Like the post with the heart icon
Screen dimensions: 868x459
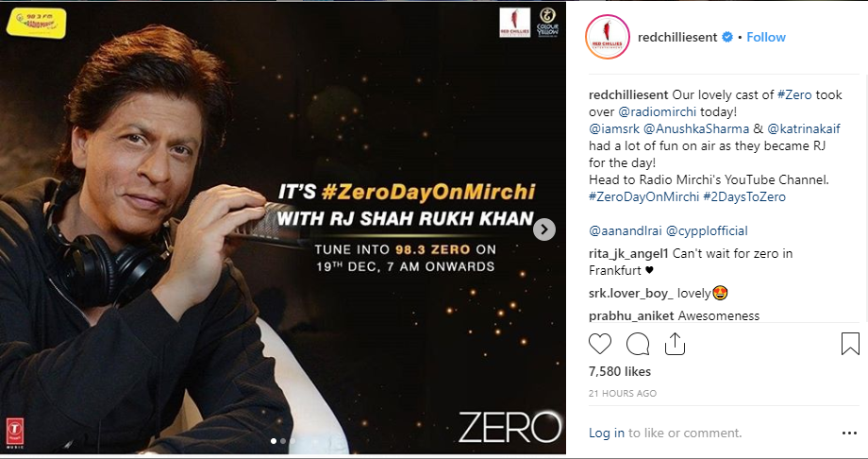(599, 344)
